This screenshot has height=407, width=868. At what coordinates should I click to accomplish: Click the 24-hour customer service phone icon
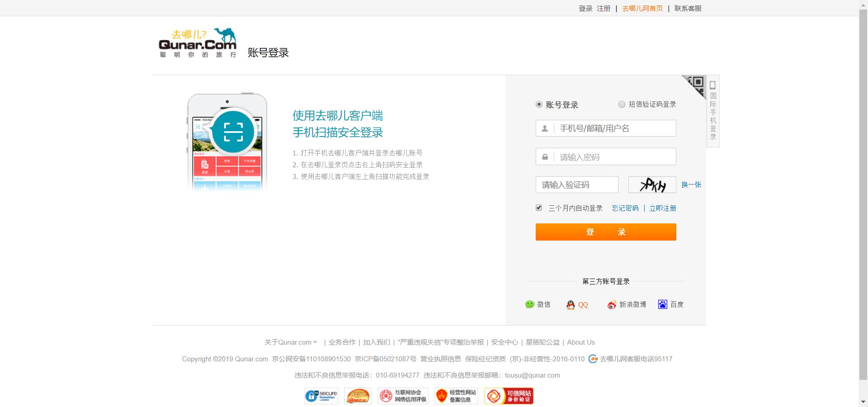click(593, 359)
